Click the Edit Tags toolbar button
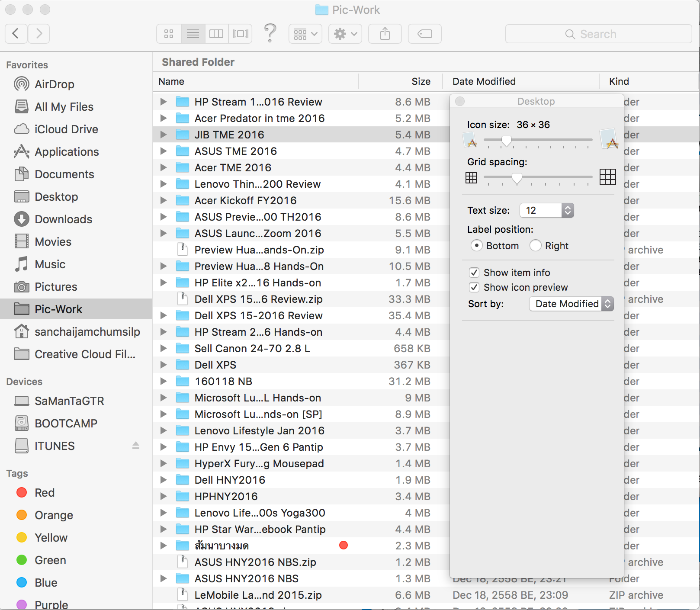 425,34
